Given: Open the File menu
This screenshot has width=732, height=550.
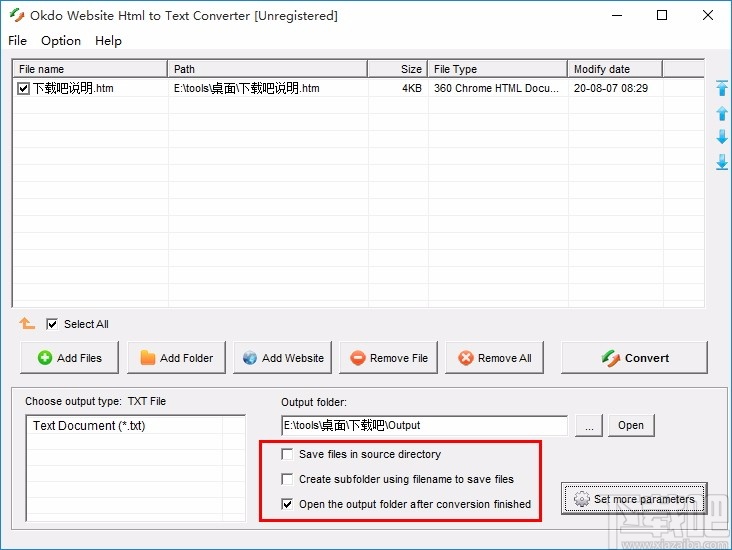Looking at the screenshot, I should pyautogui.click(x=17, y=41).
